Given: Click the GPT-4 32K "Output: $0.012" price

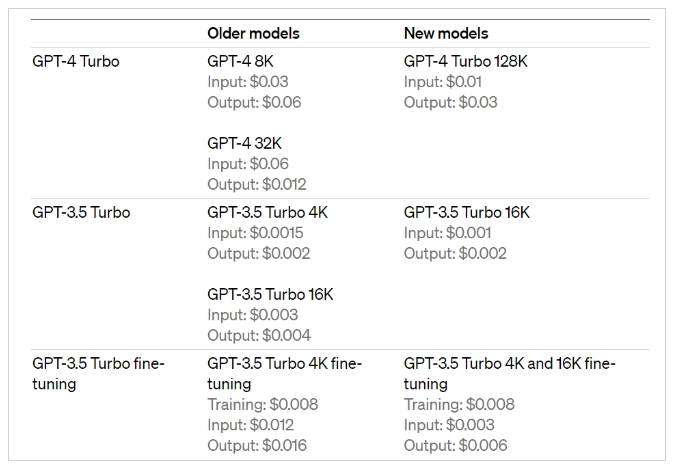Looking at the screenshot, I should click(x=256, y=184).
